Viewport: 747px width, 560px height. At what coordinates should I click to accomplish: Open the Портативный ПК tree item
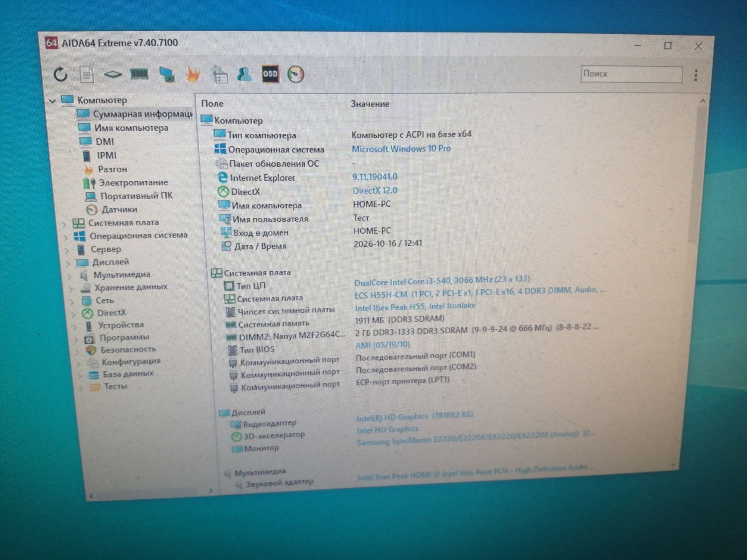[129, 196]
